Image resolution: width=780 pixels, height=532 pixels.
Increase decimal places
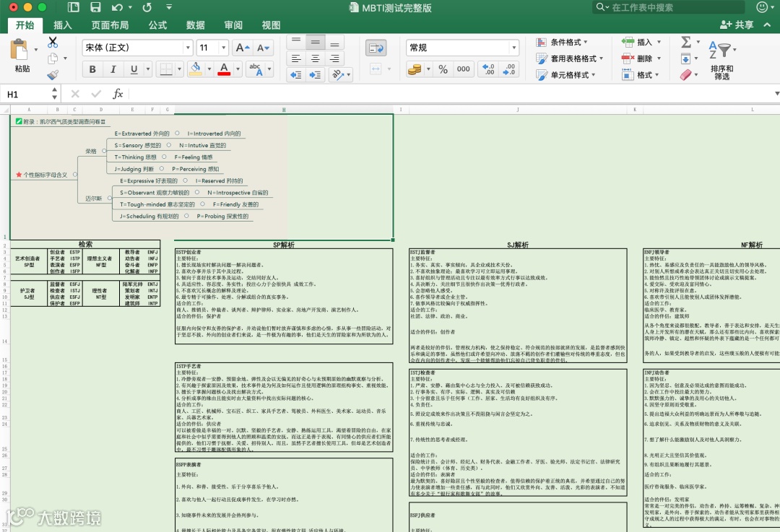coord(488,69)
